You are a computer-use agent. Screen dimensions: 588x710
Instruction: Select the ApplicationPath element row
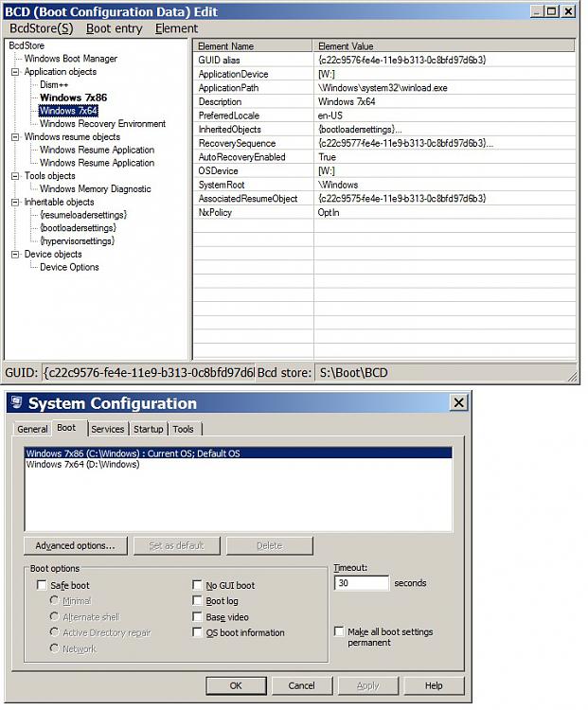pyautogui.click(x=384, y=88)
